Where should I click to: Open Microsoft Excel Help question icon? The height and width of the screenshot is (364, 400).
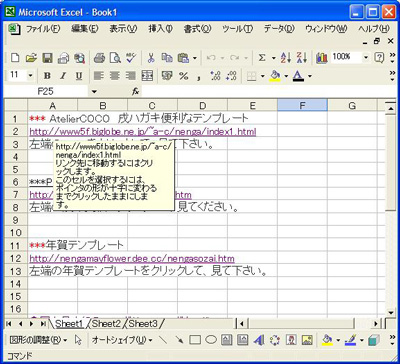coord(379,58)
